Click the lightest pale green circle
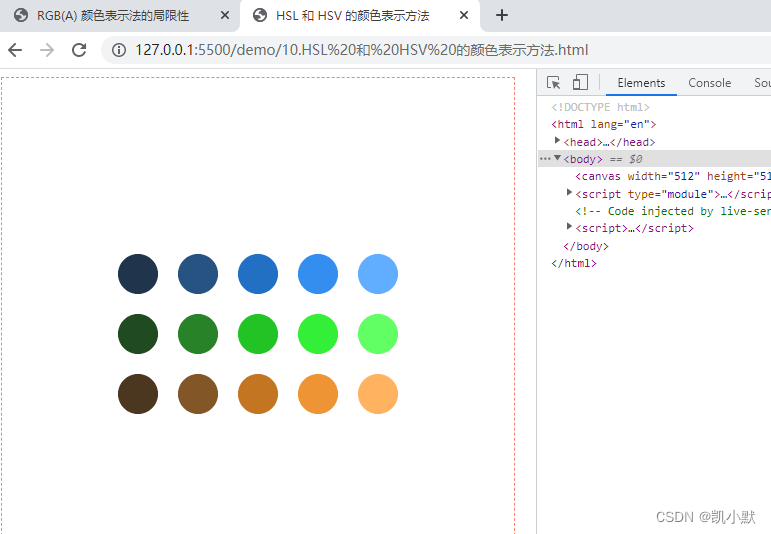Viewport: 771px width, 534px height. [x=378, y=334]
